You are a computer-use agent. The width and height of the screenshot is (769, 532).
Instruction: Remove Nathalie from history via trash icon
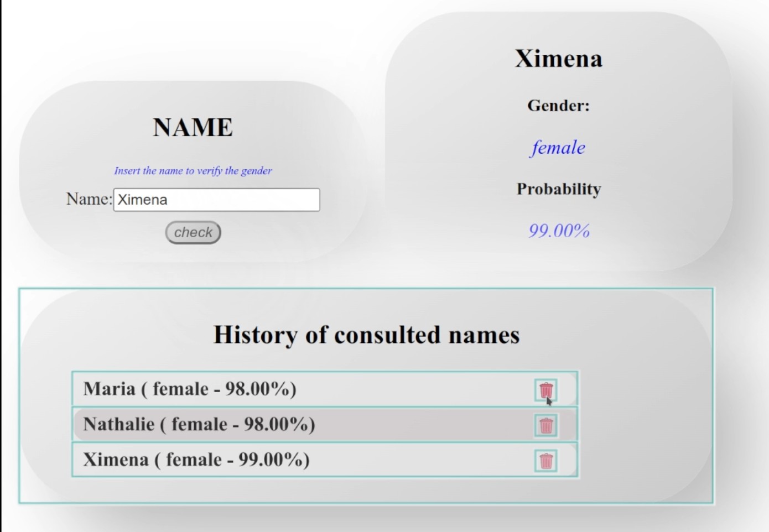click(x=546, y=425)
